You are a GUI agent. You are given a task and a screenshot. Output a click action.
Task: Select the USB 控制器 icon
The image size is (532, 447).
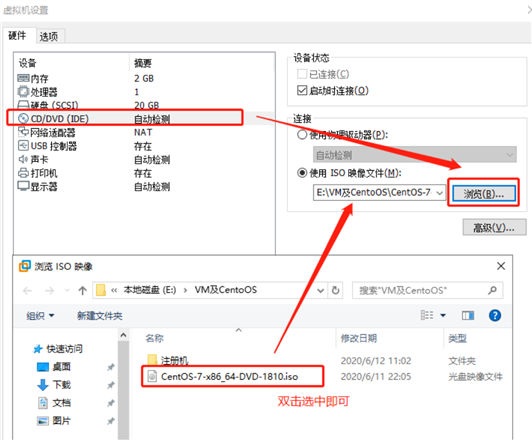23,146
